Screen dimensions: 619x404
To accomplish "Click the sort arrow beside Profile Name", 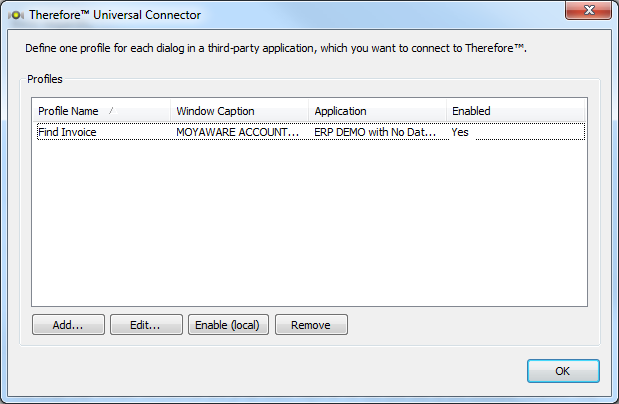I will pos(111,110).
